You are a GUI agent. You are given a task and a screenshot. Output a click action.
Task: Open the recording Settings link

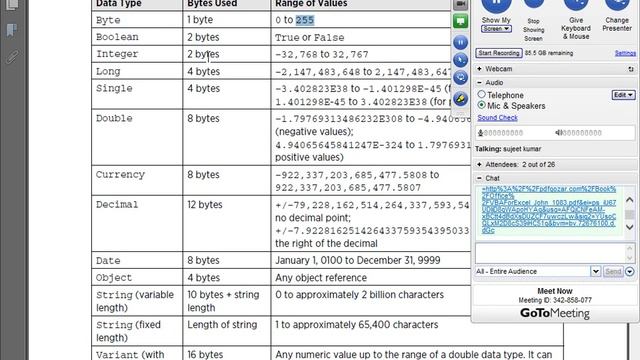[x=625, y=53]
